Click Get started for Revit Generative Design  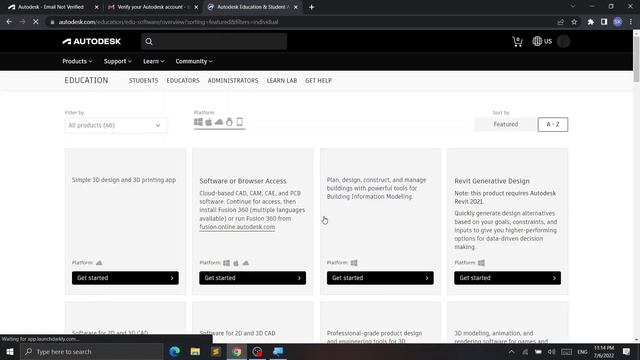[507, 278]
